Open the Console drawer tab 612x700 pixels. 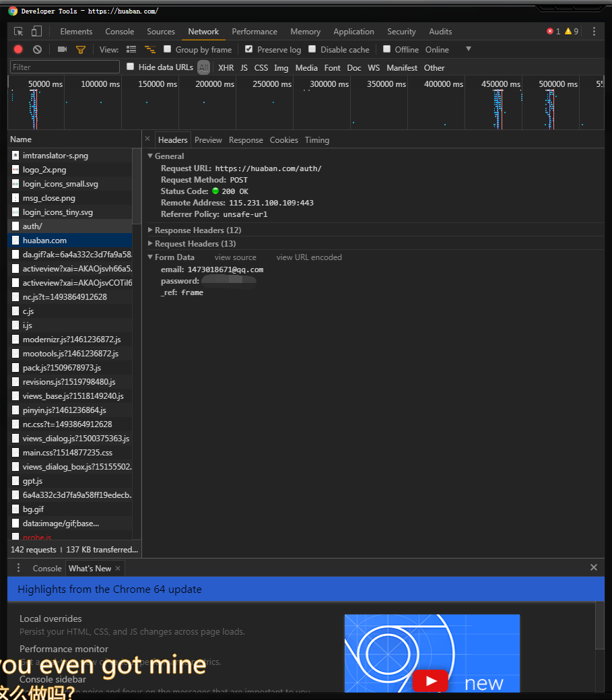[x=47, y=569]
